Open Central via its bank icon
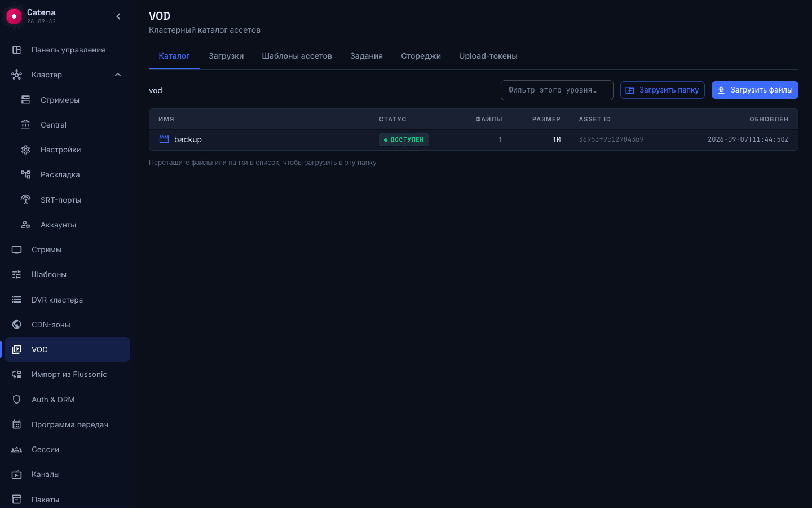The width and height of the screenshot is (812, 508). (25, 125)
